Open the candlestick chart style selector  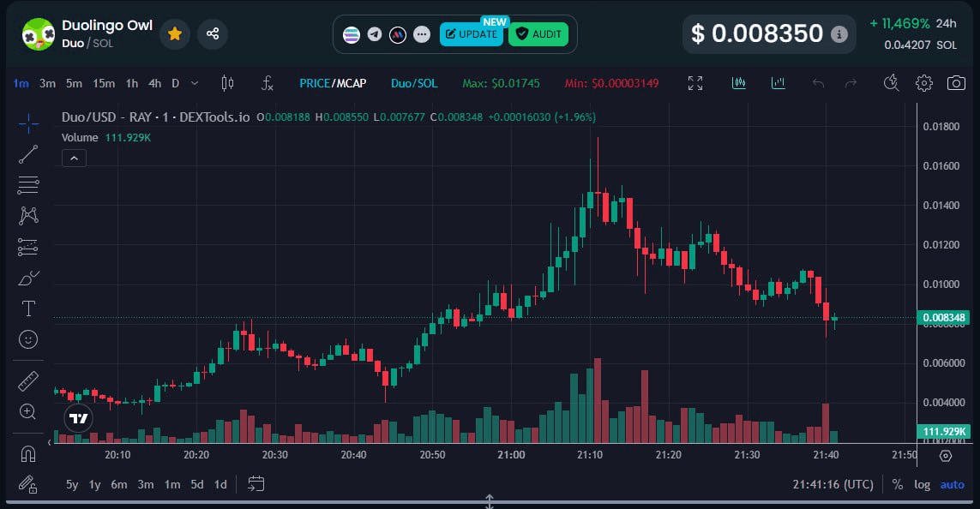(227, 83)
